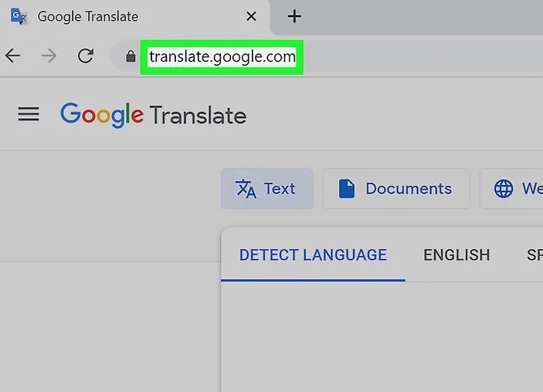
Task: Click the Google logo in header
Action: pyautogui.click(x=102, y=115)
